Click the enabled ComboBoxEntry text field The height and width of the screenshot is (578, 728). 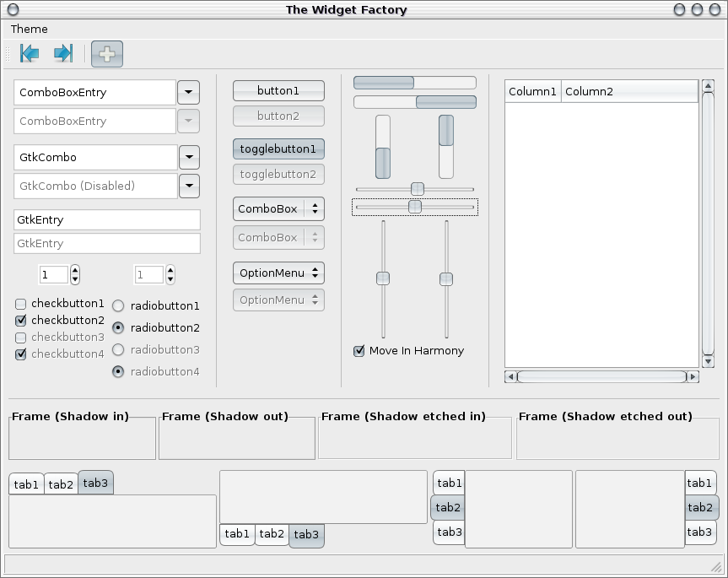[x=95, y=92]
